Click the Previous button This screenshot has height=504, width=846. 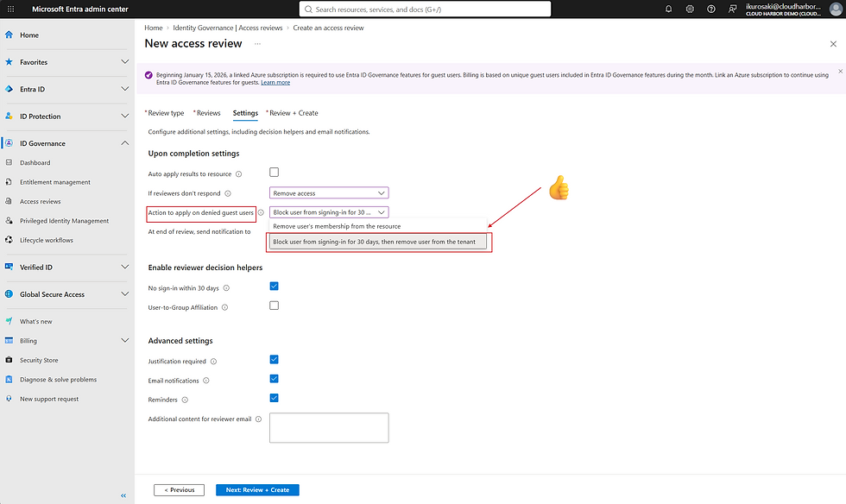(x=180, y=490)
